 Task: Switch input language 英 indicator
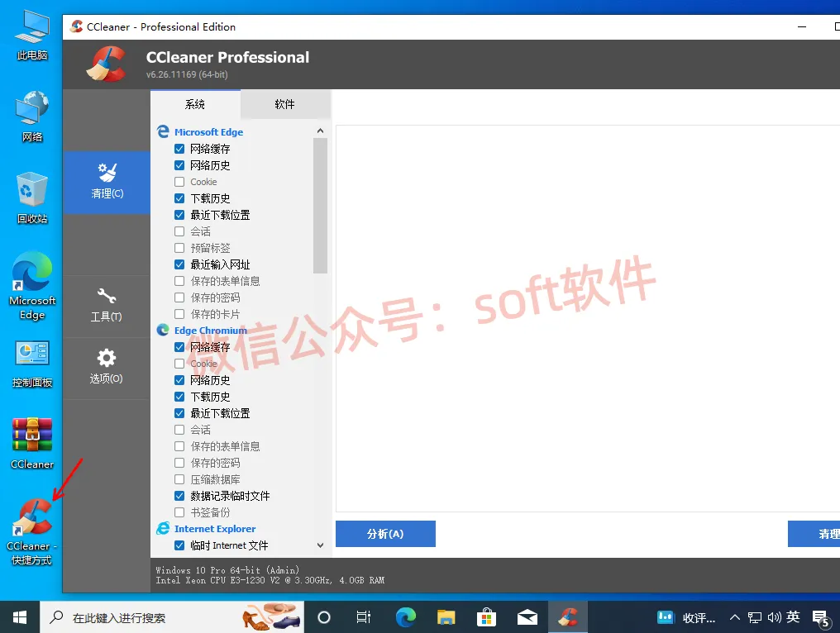794,617
